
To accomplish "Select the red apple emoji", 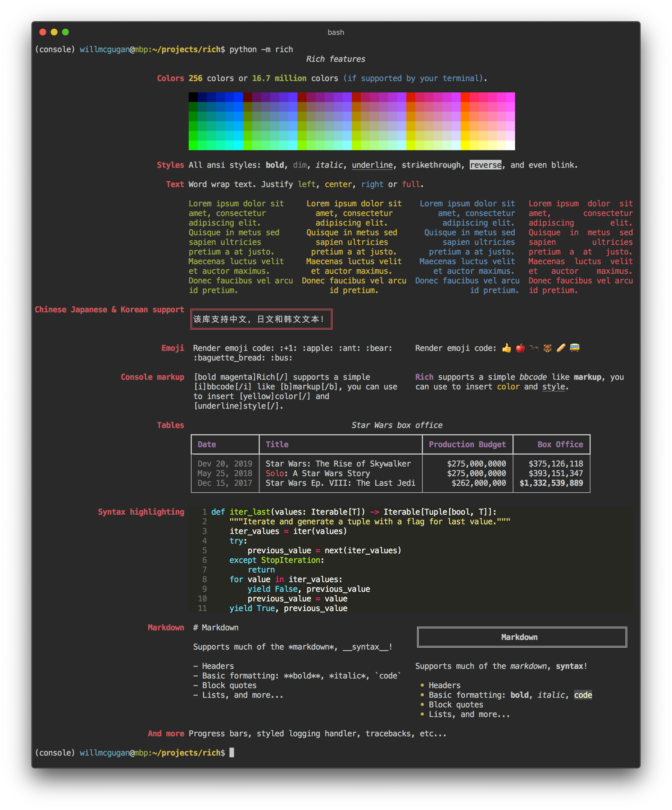I will click(x=520, y=348).
